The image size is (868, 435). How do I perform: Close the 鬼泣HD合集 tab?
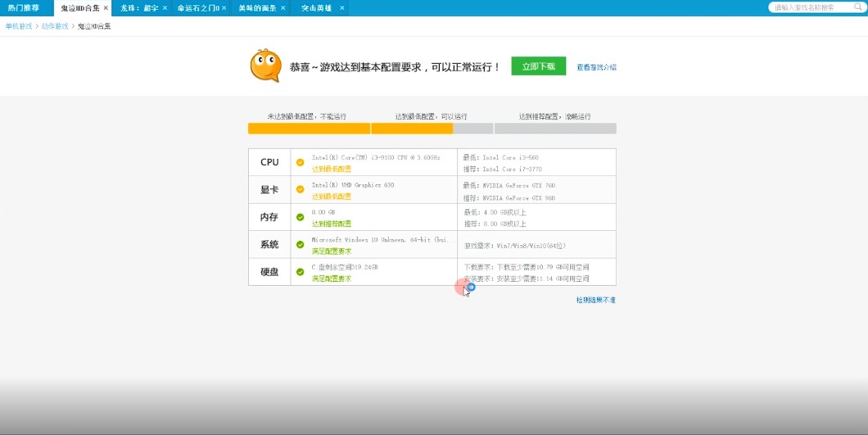[106, 8]
